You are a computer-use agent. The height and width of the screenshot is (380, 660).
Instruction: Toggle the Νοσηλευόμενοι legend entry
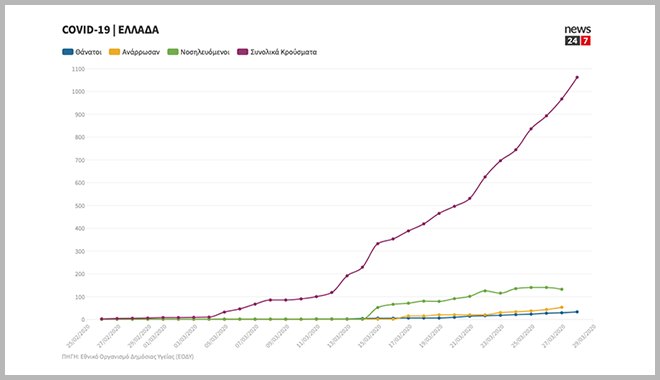(x=199, y=52)
